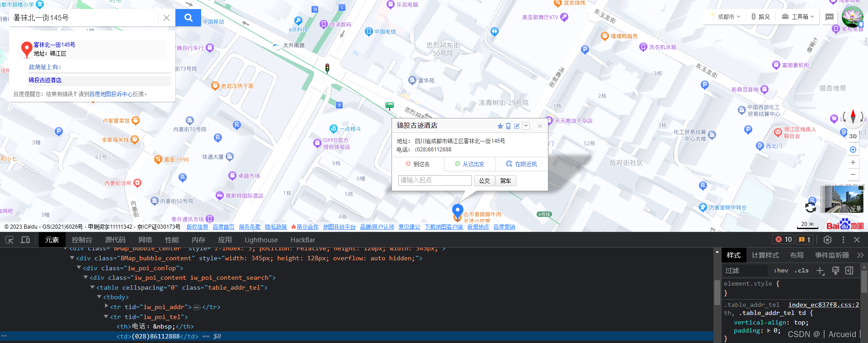Open the 工具箱 toolbox dropdown
This screenshot has width=868, height=343.
797,17
